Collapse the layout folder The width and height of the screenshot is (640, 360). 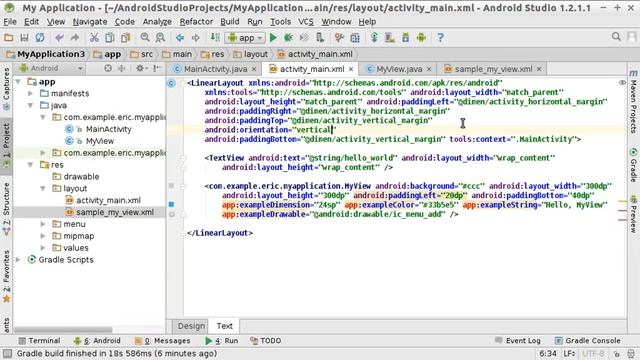pyautogui.click(x=43, y=188)
